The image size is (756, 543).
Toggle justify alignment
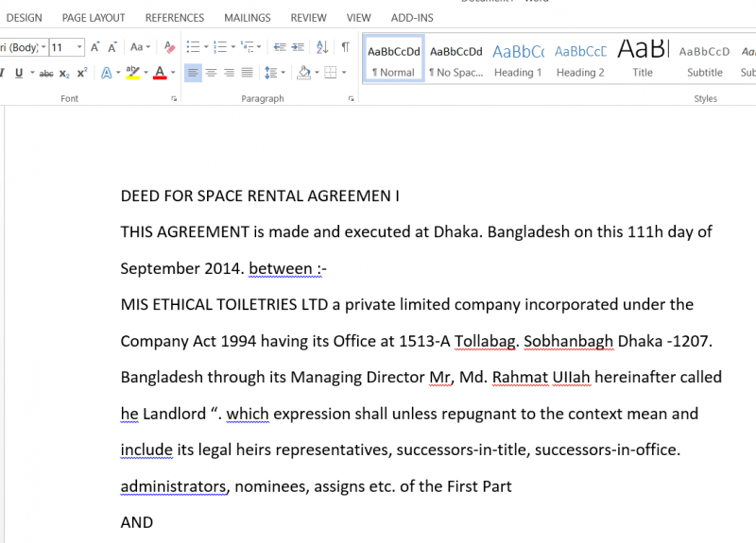click(x=247, y=73)
